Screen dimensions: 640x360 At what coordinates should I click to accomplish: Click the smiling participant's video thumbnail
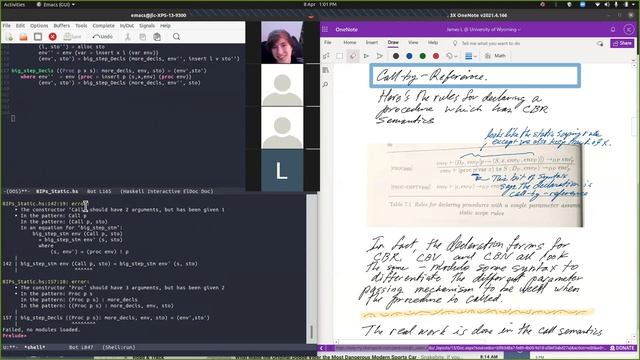282,42
